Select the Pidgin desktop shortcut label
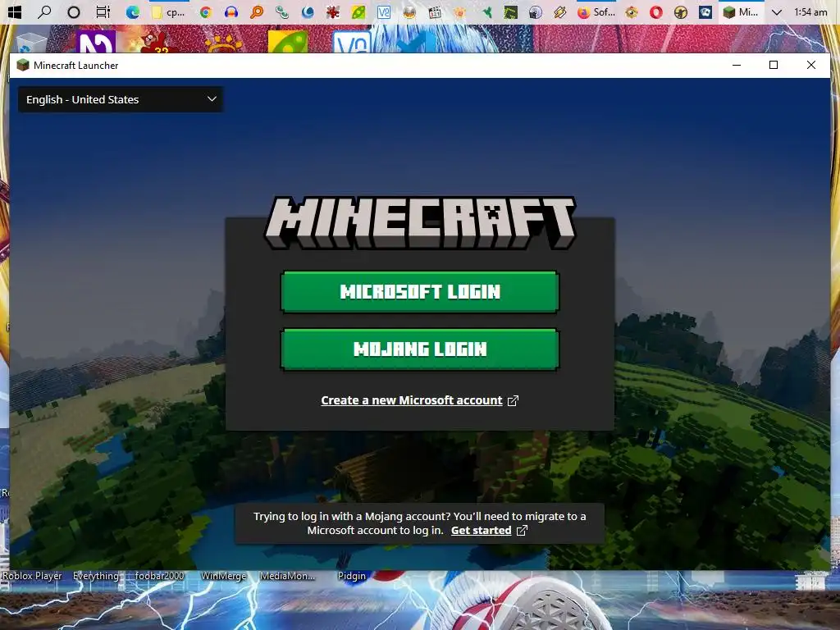 click(x=352, y=576)
